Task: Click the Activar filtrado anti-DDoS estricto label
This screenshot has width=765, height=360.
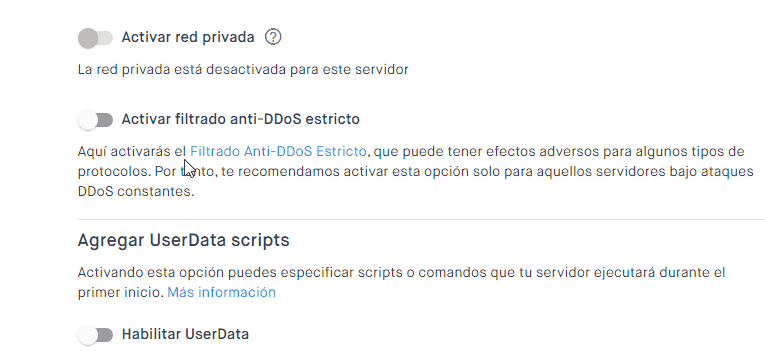Action: (241, 119)
